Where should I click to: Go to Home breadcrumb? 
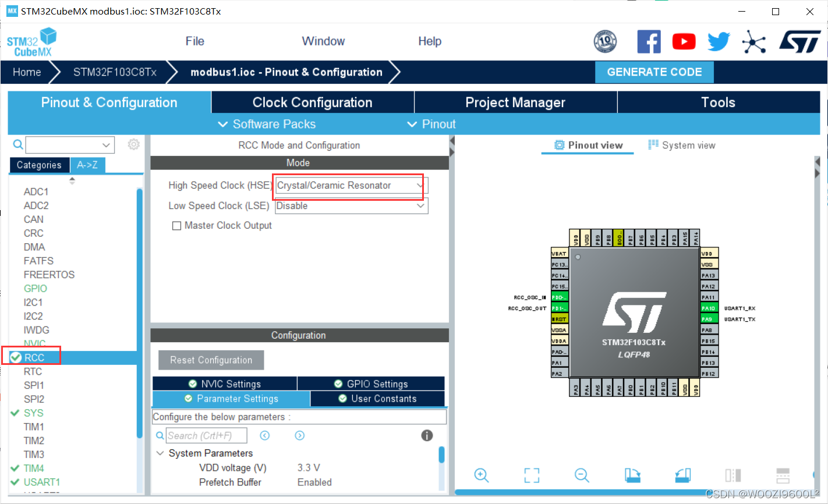pyautogui.click(x=27, y=72)
